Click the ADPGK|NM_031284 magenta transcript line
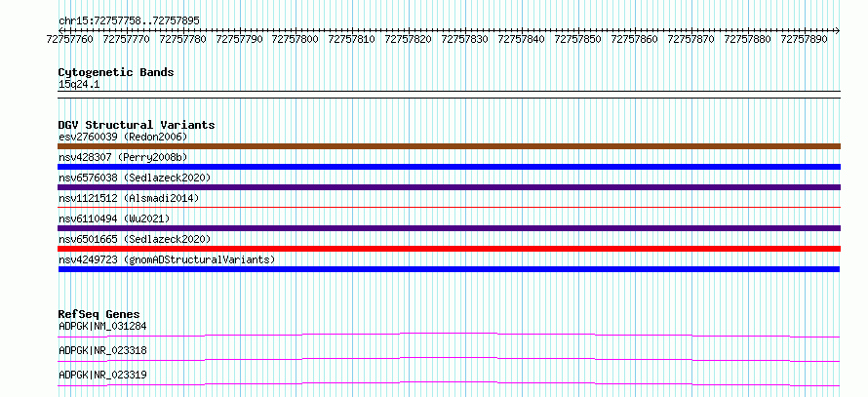The width and height of the screenshot is (868, 397). pyautogui.click(x=449, y=335)
